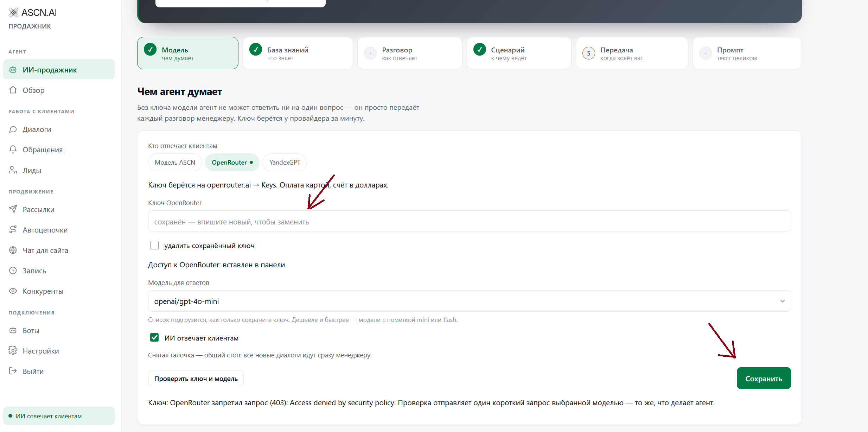Click the checkmark circle on Сценарий step
Screen dimensions: 868x432
click(x=480, y=50)
